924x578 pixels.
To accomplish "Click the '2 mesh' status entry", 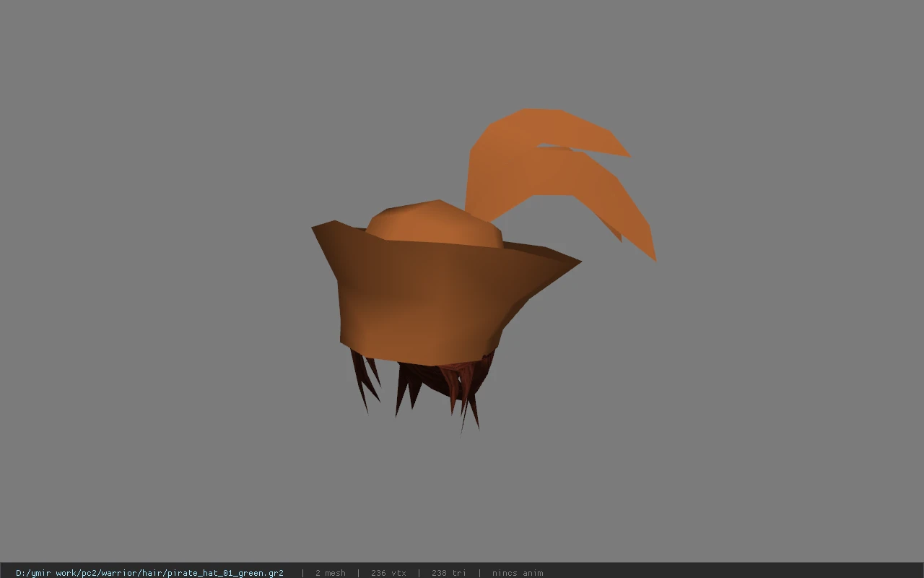I will (x=330, y=573).
